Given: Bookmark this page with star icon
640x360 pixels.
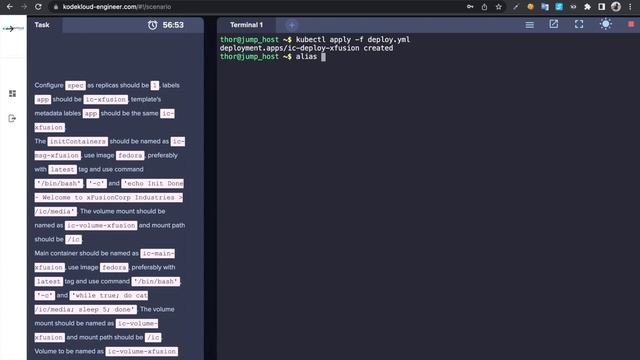Looking at the screenshot, I should (x=498, y=7).
